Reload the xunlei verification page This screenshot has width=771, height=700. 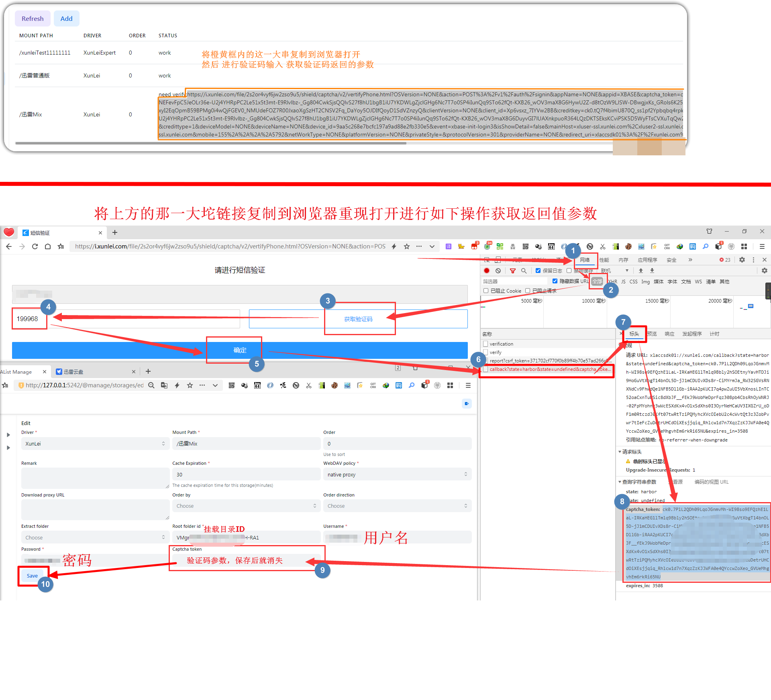coord(35,246)
